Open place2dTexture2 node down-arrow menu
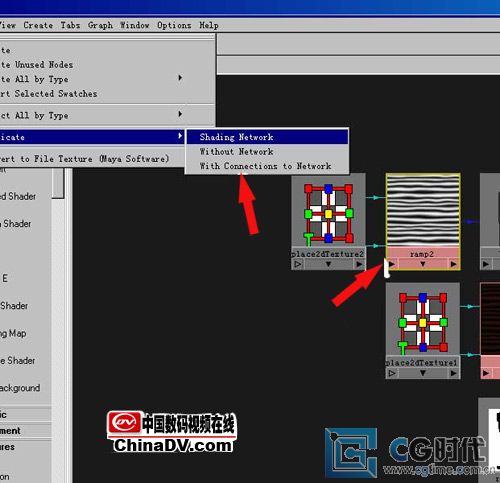This screenshot has width=500, height=483. pos(328,264)
